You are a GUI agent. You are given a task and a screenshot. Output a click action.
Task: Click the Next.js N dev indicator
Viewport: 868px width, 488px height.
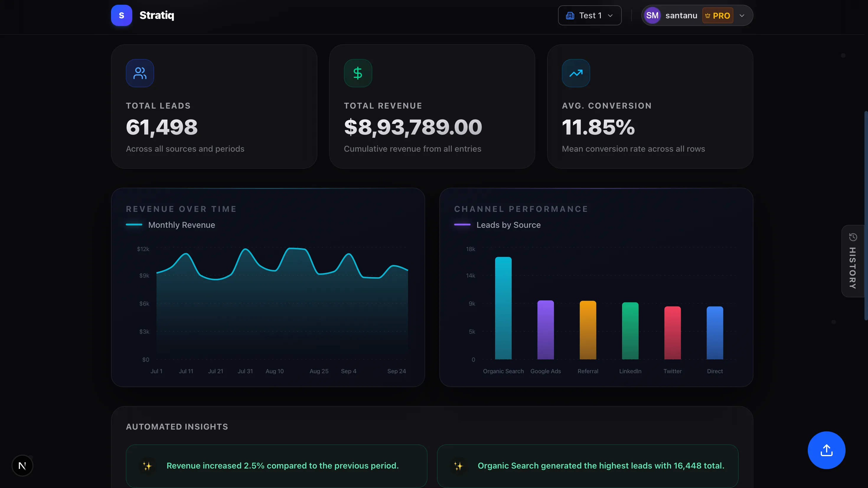(x=22, y=466)
